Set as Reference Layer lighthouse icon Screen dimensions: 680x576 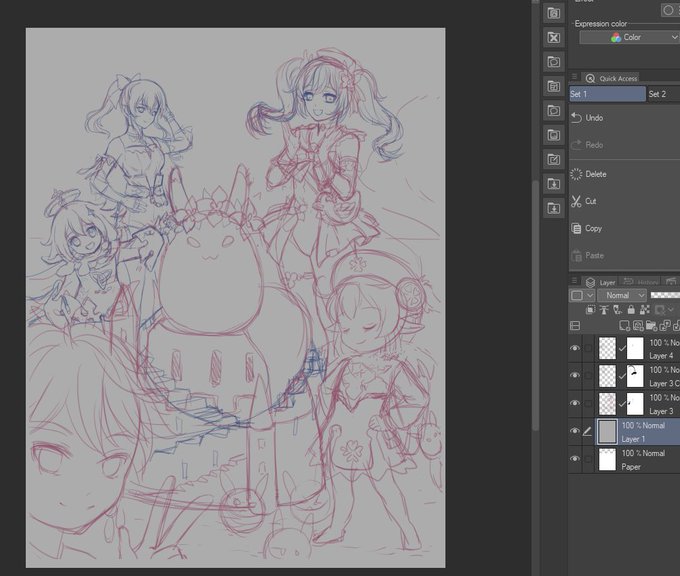tap(604, 310)
